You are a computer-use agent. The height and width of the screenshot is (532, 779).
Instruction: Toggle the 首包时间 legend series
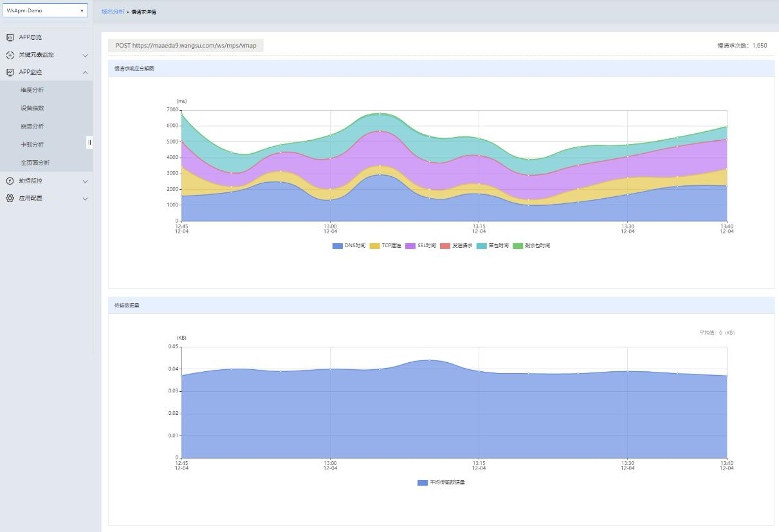click(492, 246)
